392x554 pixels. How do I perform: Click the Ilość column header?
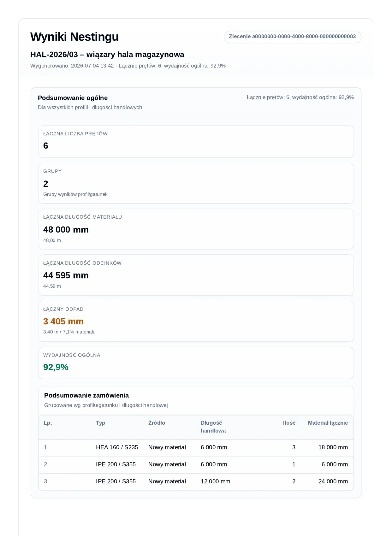pyautogui.click(x=289, y=423)
